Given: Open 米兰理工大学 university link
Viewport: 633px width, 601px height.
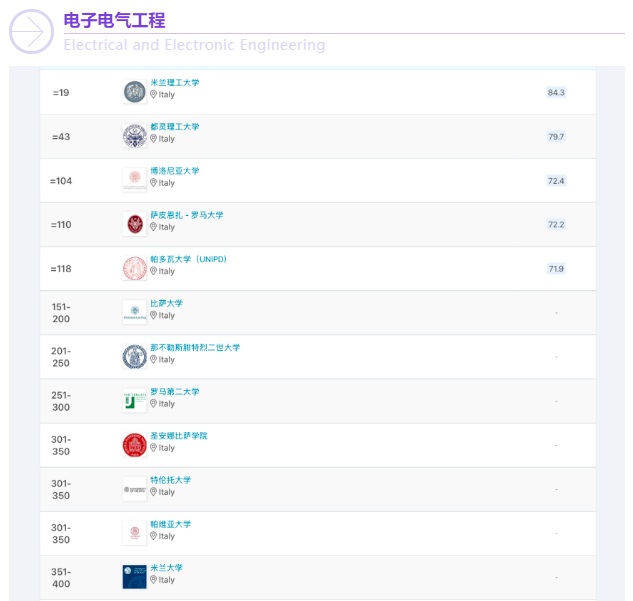Looking at the screenshot, I should click(174, 83).
